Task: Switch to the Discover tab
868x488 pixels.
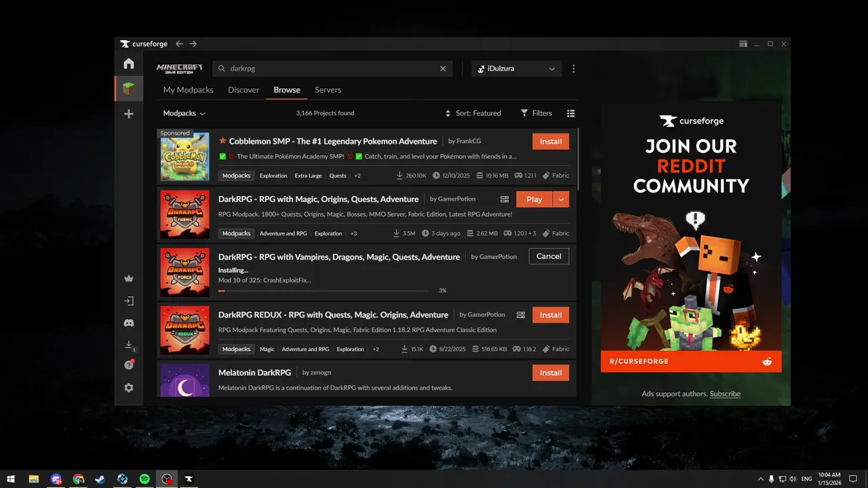Action: pyautogui.click(x=243, y=90)
